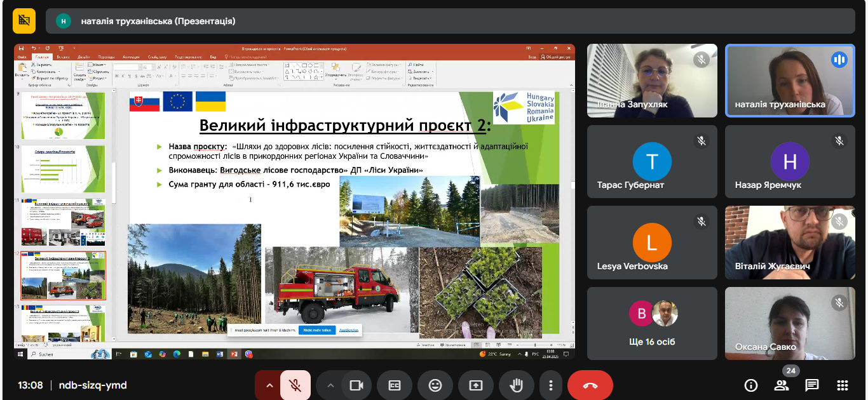Image resolution: width=868 pixels, height=400 pixels.
Task: Click the Undo arrow in PowerPoint's title bar
Action: [33, 48]
